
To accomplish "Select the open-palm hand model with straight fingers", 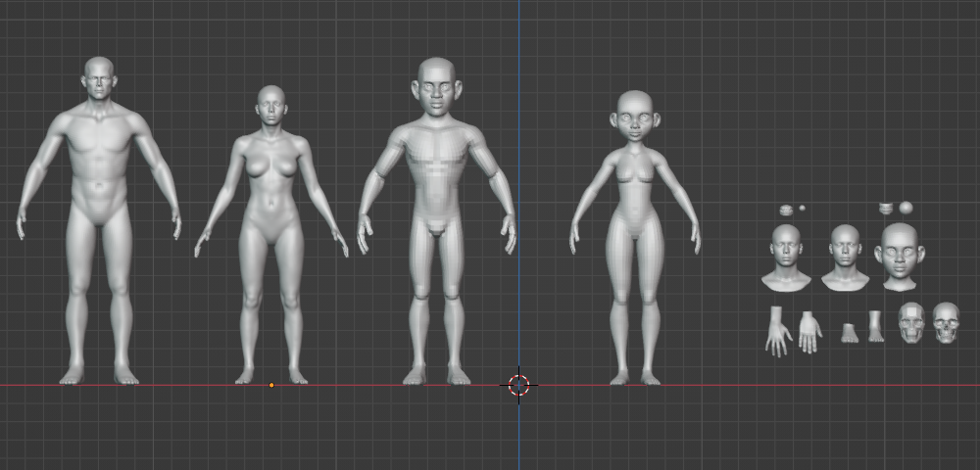I will (x=810, y=332).
